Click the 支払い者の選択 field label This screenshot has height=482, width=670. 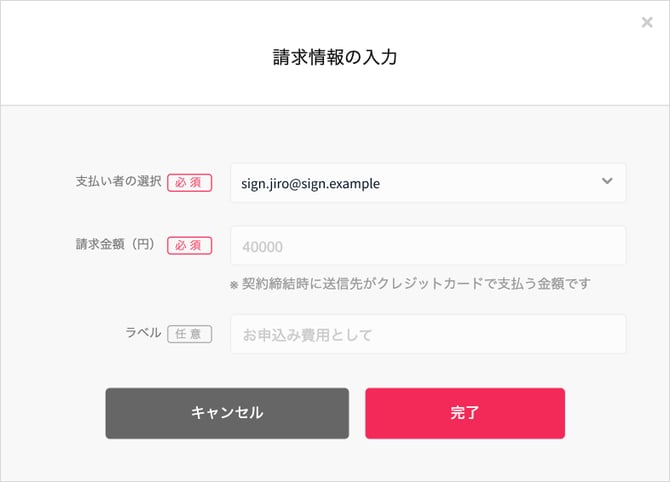click(118, 183)
